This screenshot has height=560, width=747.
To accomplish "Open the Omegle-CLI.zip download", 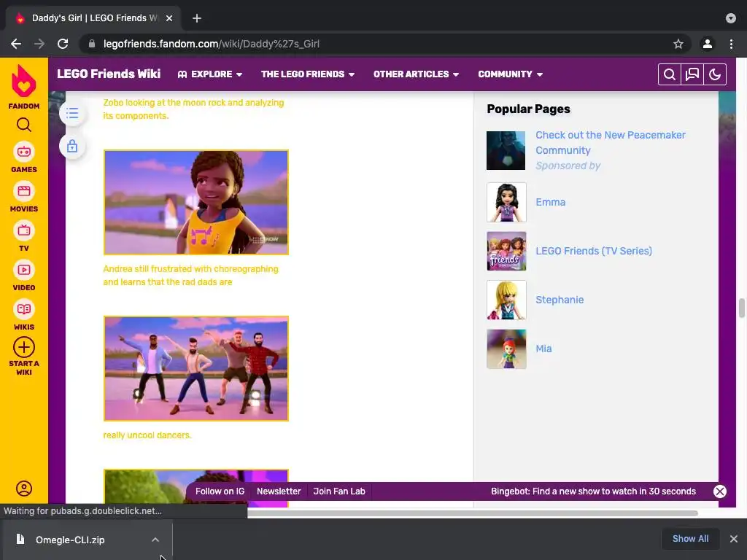I will click(69, 540).
